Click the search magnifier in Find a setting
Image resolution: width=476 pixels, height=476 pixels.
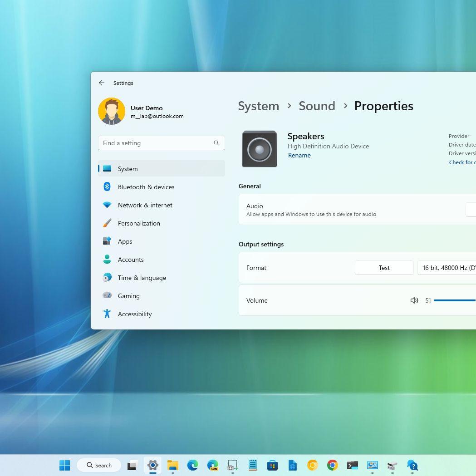coord(216,143)
